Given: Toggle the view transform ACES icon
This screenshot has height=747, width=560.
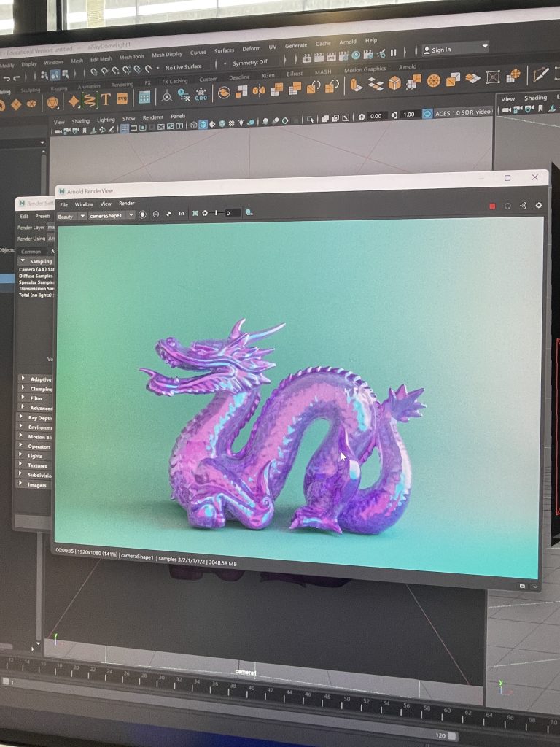Looking at the screenshot, I should (x=427, y=113).
